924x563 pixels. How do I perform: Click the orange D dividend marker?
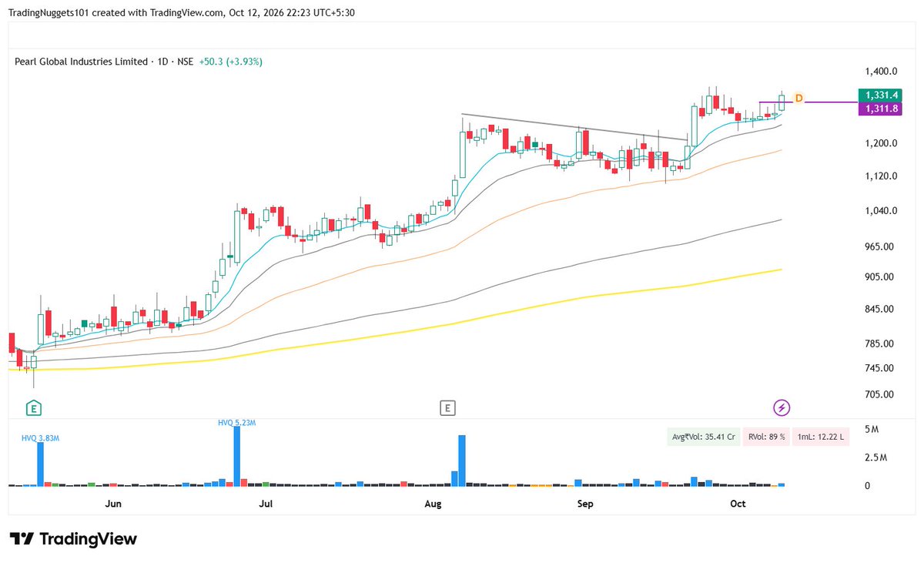(x=798, y=98)
